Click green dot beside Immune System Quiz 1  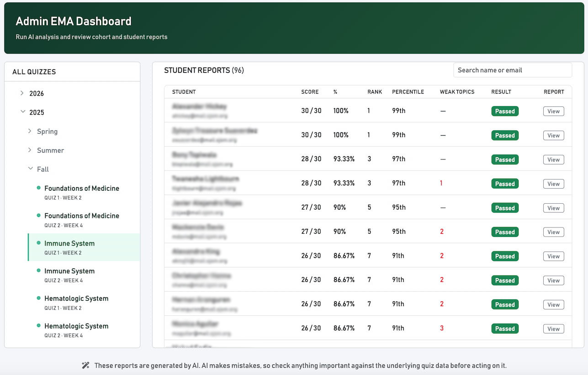click(39, 243)
